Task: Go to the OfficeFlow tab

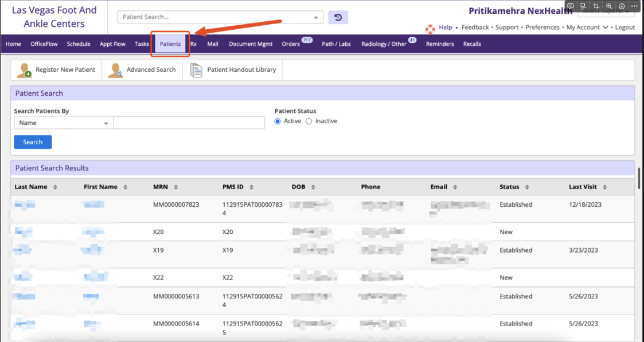Action: [x=44, y=44]
